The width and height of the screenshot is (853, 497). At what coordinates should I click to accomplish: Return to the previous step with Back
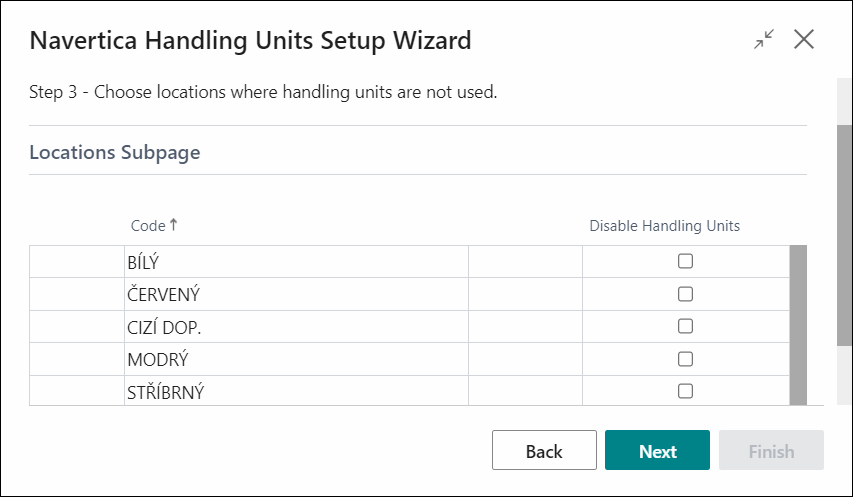coord(544,450)
